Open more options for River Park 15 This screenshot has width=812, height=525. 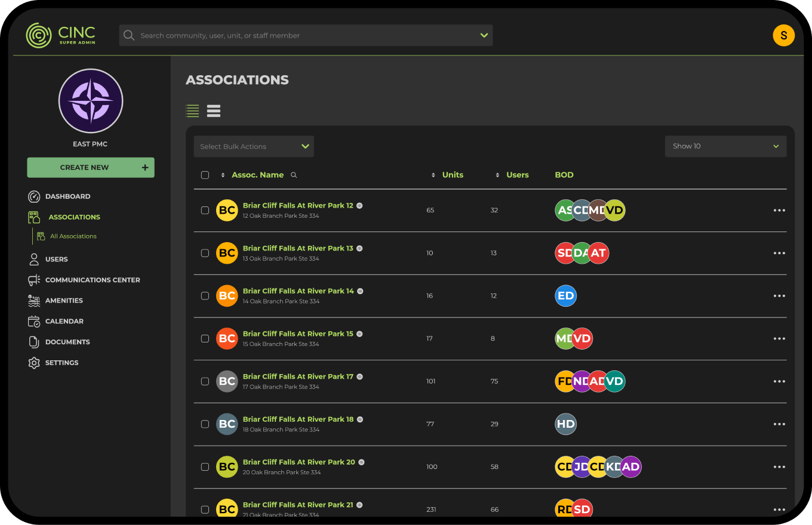(x=779, y=338)
